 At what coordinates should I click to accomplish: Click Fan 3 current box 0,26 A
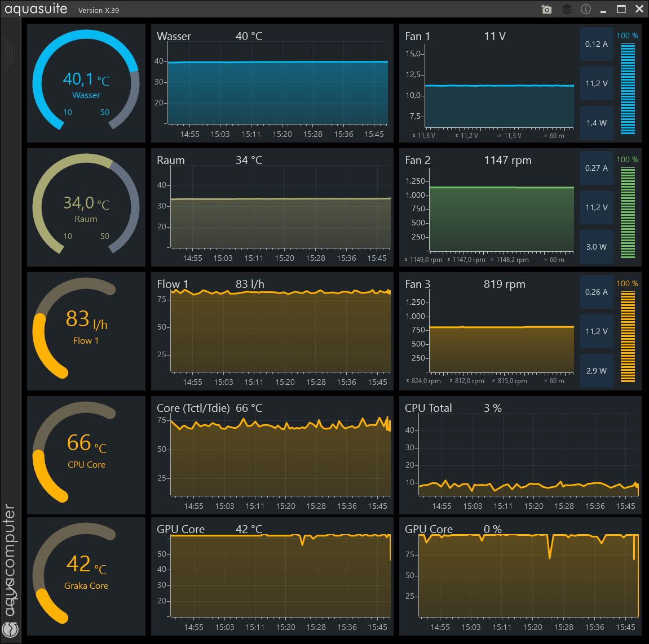(597, 292)
